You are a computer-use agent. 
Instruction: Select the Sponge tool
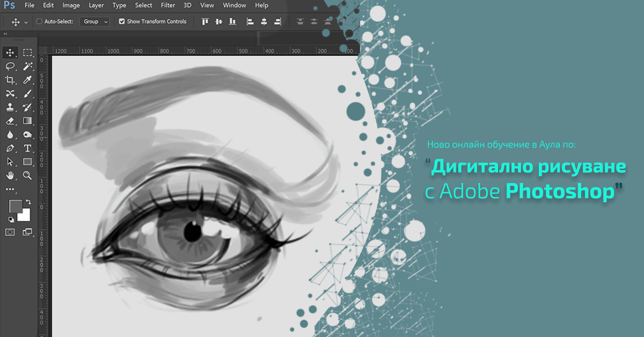click(x=27, y=135)
